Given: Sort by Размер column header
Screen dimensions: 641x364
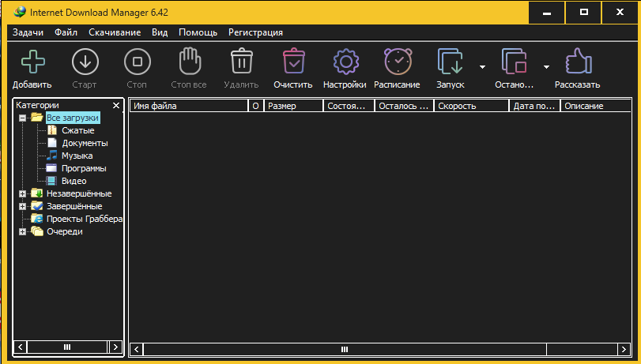Looking at the screenshot, I should point(293,106).
